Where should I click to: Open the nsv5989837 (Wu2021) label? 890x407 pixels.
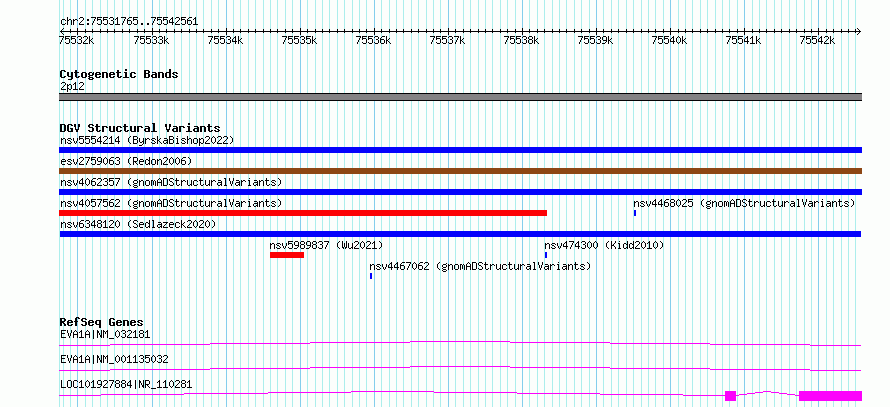click(x=326, y=245)
